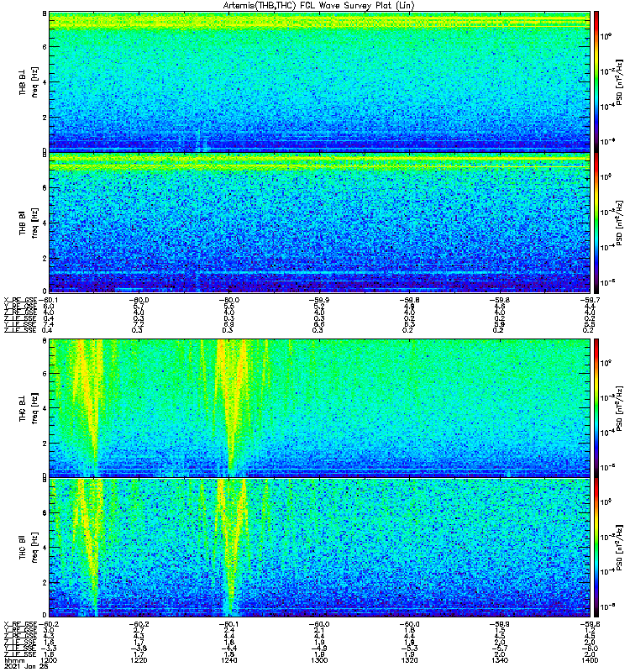Click the THC Y_LE_SSE value '-5.7'
Screen dimensions: 630x672
click(500, 648)
